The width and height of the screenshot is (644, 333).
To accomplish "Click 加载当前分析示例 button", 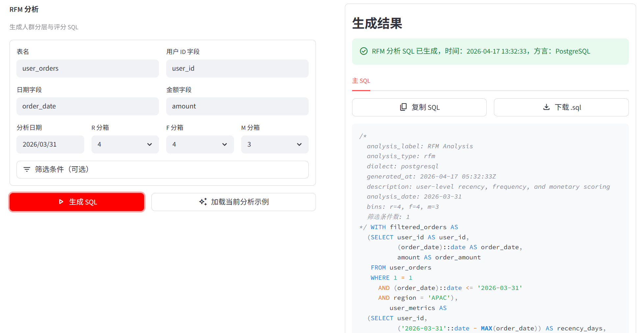I will click(x=233, y=202).
